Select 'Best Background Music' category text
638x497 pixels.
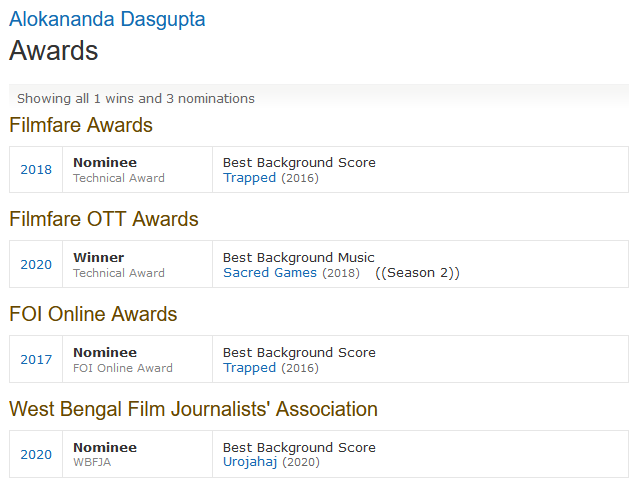[299, 258]
